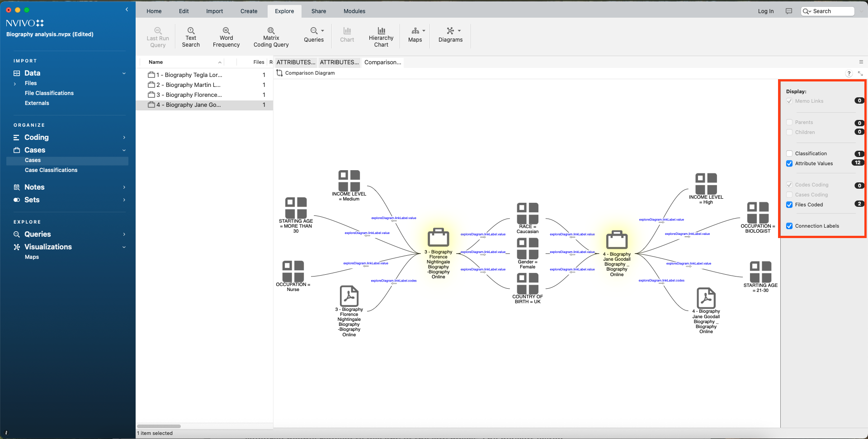Select the Jane Goodall PDF file node
Image resolution: width=868 pixels, height=439 pixels.
[x=706, y=299]
